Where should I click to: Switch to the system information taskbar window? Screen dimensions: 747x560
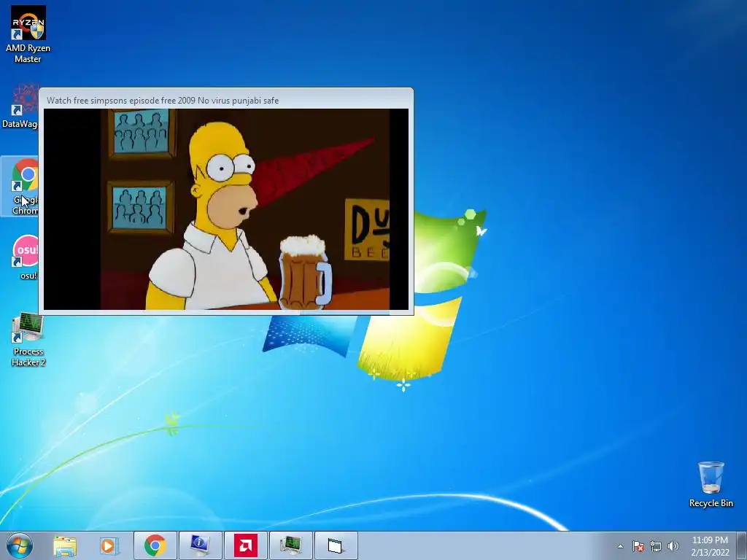pyautogui.click(x=200, y=545)
